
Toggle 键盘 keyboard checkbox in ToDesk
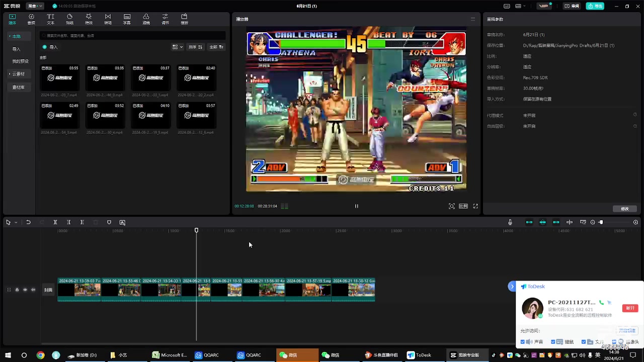coord(553,342)
